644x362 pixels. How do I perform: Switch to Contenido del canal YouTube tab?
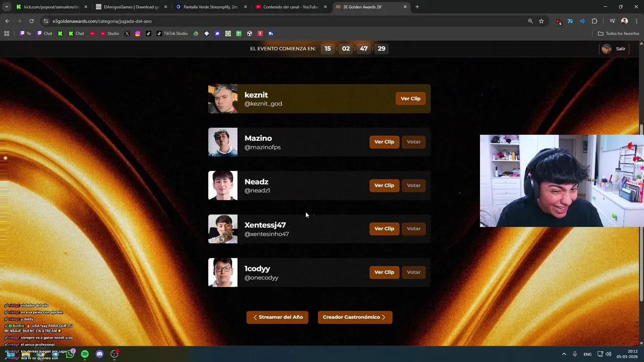290,7
